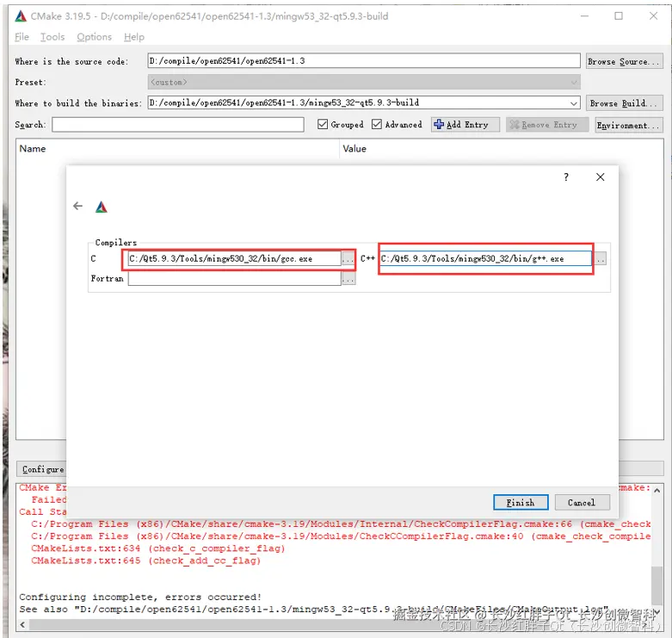Expand the build binaries path dropdown
Image resolution: width=672 pixels, height=638 pixels.
tap(573, 103)
